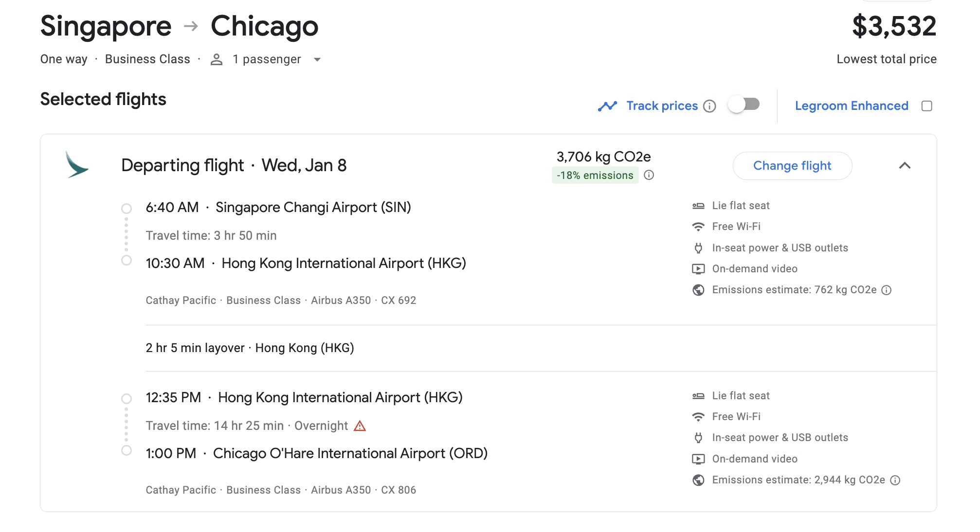Viewport: 980px width, 532px height.
Task: Click the emissions estimate globe icon
Action: pos(698,289)
